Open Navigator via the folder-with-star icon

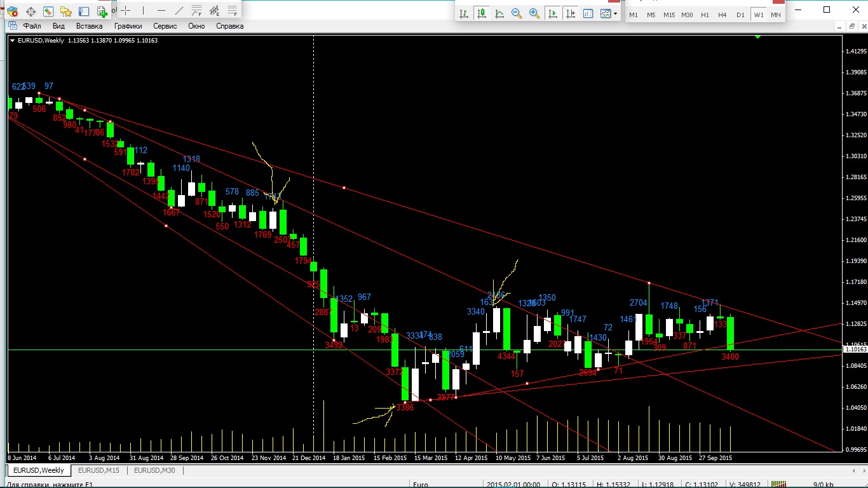pyautogui.click(x=66, y=11)
